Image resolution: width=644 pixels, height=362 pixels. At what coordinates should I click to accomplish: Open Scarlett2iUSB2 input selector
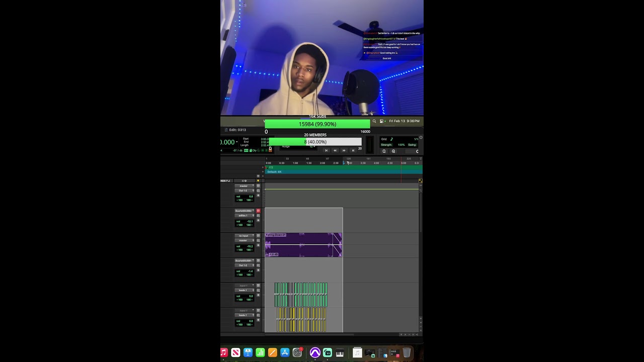coord(245,211)
